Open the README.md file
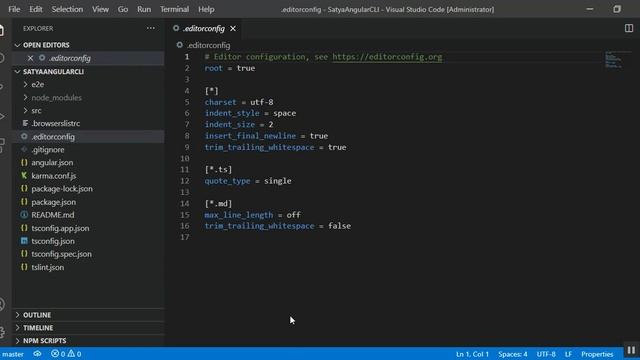 pos(53,215)
